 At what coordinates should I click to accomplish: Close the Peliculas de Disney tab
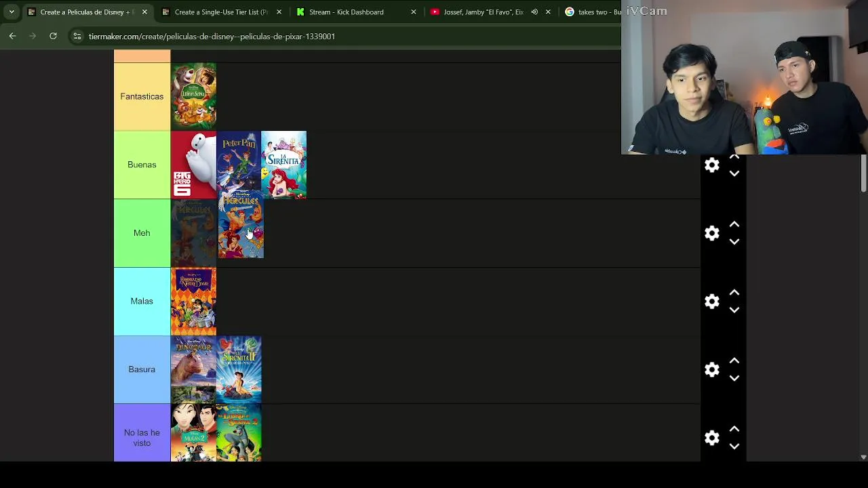pos(144,12)
